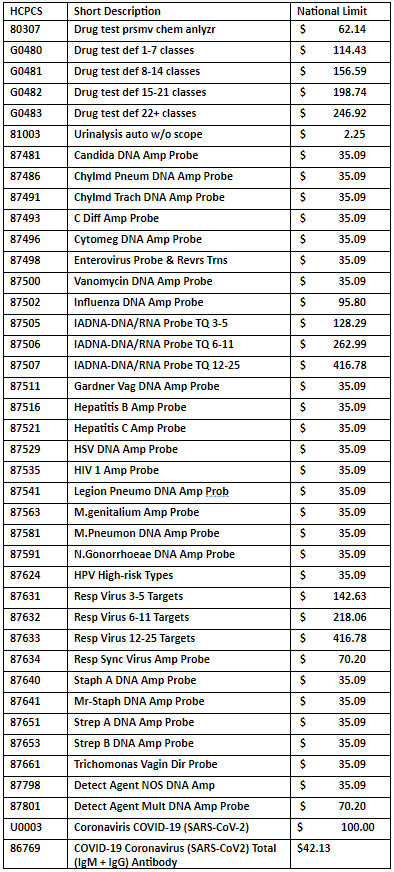Click the National Limit column header

tap(340, 11)
